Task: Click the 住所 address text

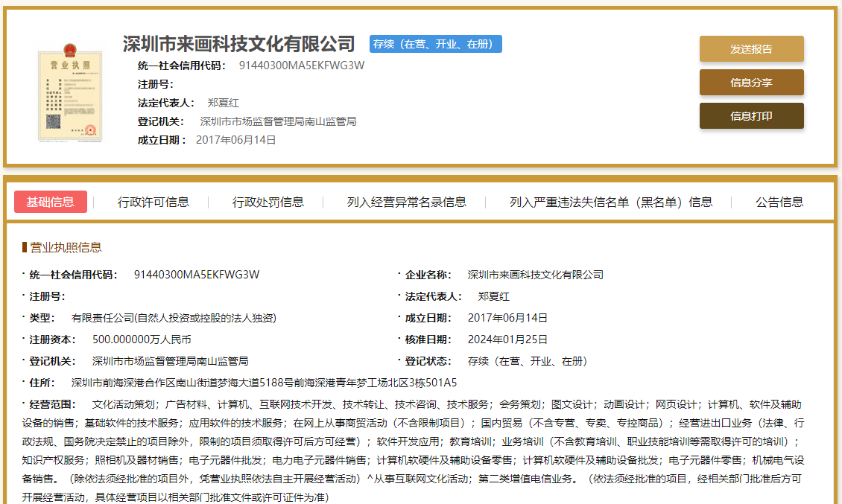Action: 264,383
